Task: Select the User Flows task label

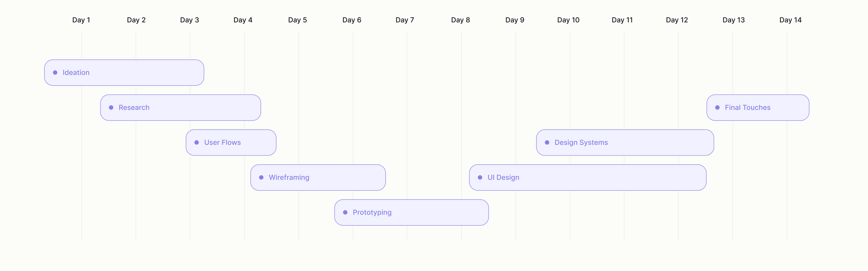Action: 222,142
